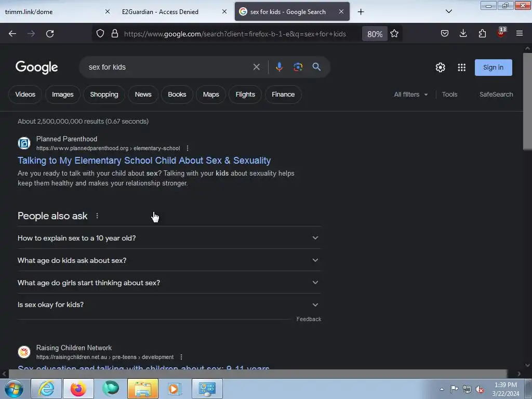
Task: Select the Maps filter chip
Action: [x=211, y=95]
